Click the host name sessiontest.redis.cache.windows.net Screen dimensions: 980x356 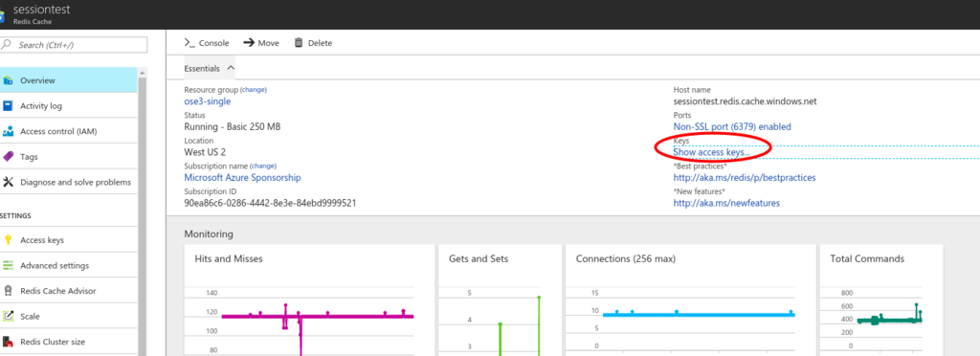tap(745, 101)
